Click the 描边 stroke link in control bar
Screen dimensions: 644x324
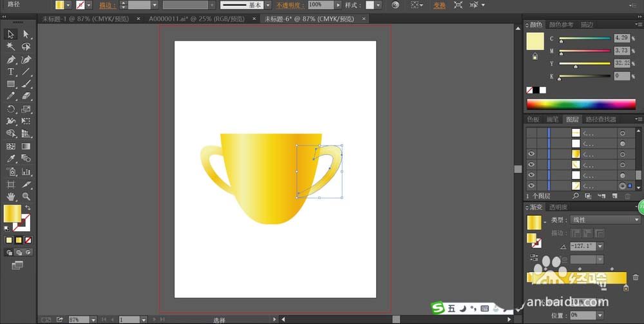point(107,5)
